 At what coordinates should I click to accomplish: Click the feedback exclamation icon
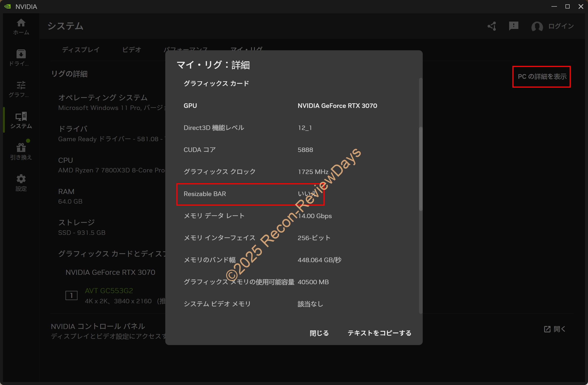(513, 26)
